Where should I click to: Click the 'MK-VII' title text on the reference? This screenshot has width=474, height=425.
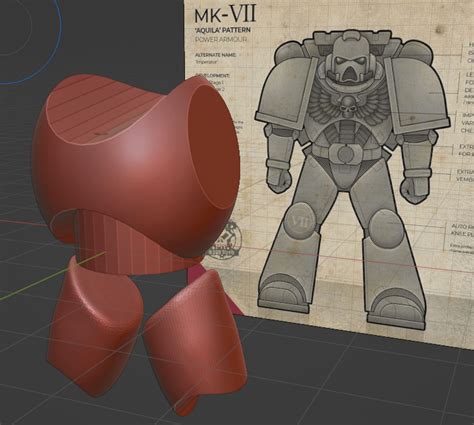coord(225,15)
